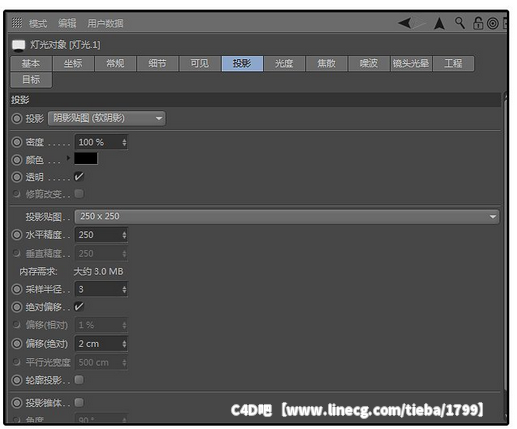Switch to the 坐标 tab
This screenshot has height=429, width=517.
(x=73, y=63)
